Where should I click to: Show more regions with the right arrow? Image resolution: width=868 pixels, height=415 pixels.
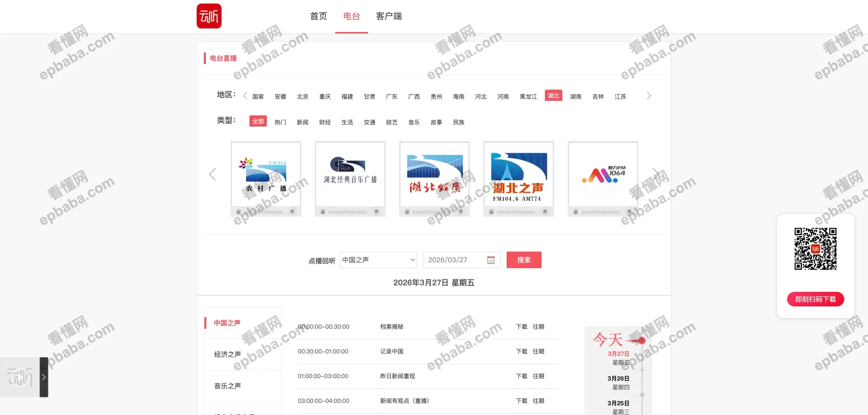649,96
